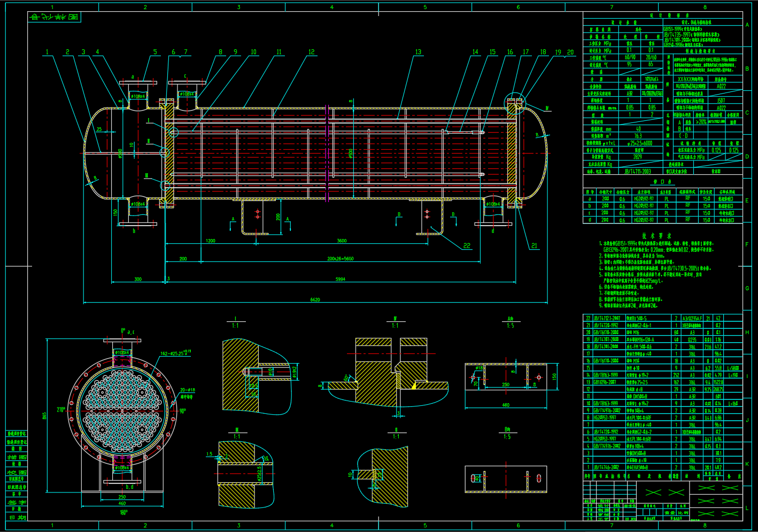Select the B-direction view 1:5 title
This screenshot has width=758, height=532.
(507, 433)
